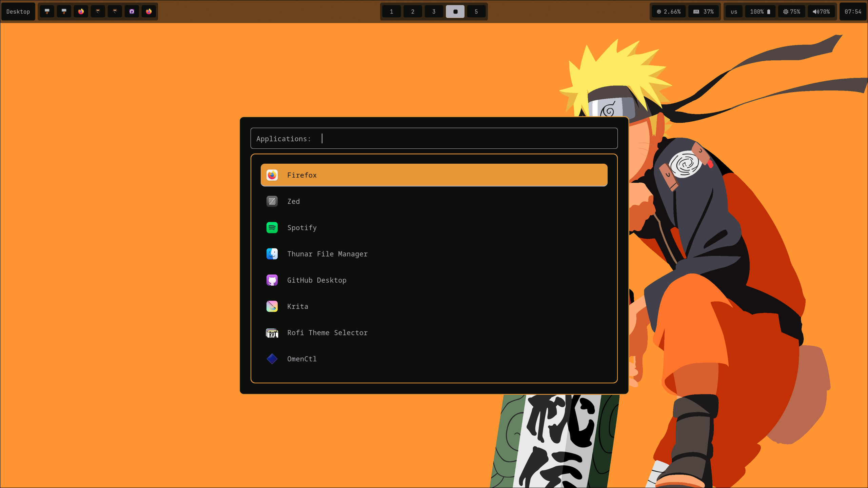Image resolution: width=868 pixels, height=488 pixels.
Task: Switch to workspace 5
Action: (476, 12)
